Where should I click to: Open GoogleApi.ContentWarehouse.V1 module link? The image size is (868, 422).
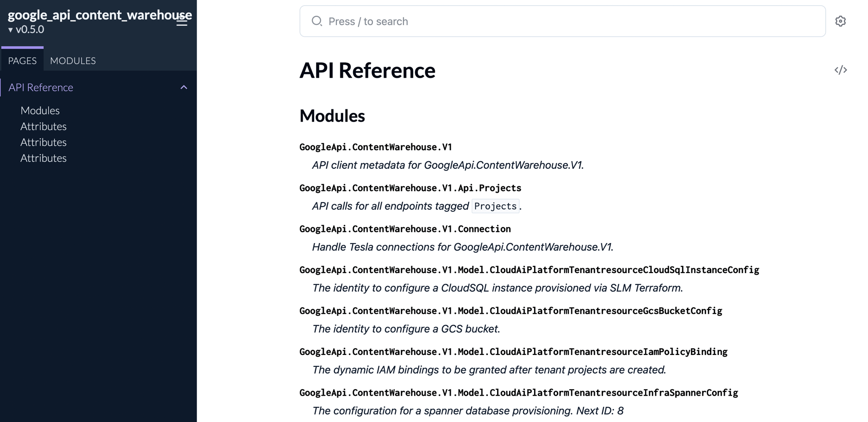pos(376,147)
